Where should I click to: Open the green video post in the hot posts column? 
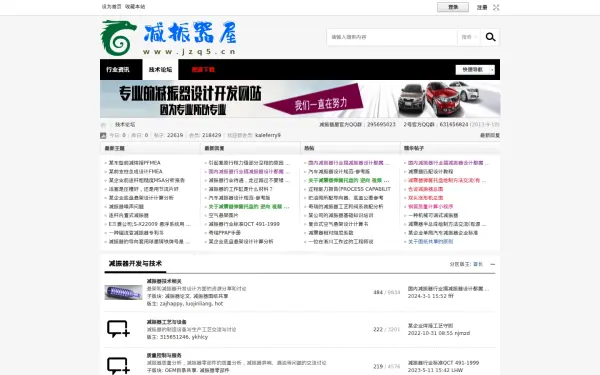click(x=349, y=180)
